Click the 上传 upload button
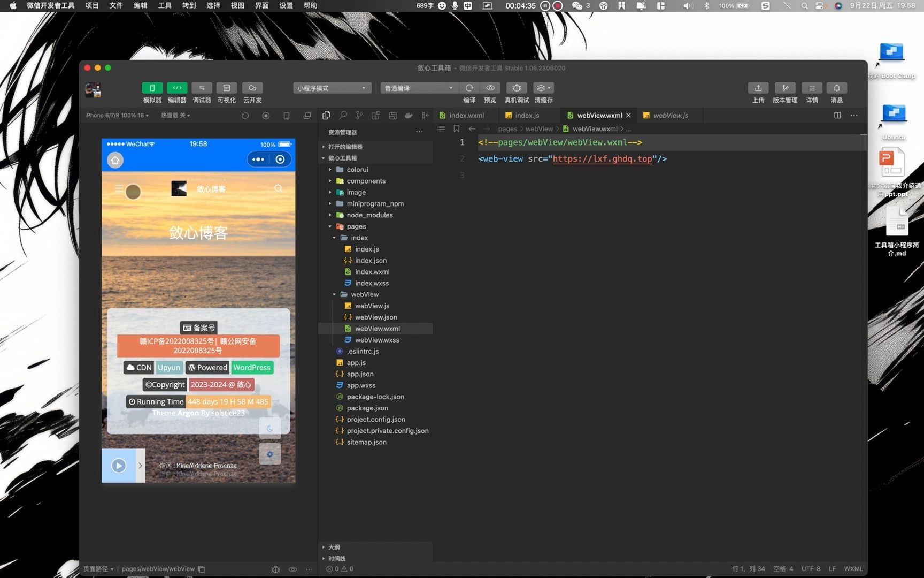 coord(758,88)
